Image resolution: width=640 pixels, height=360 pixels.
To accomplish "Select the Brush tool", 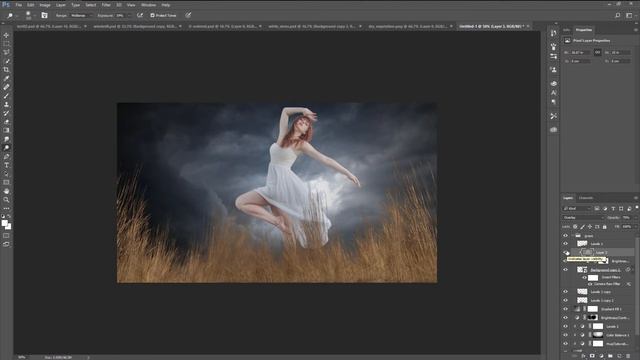I will [x=6, y=96].
